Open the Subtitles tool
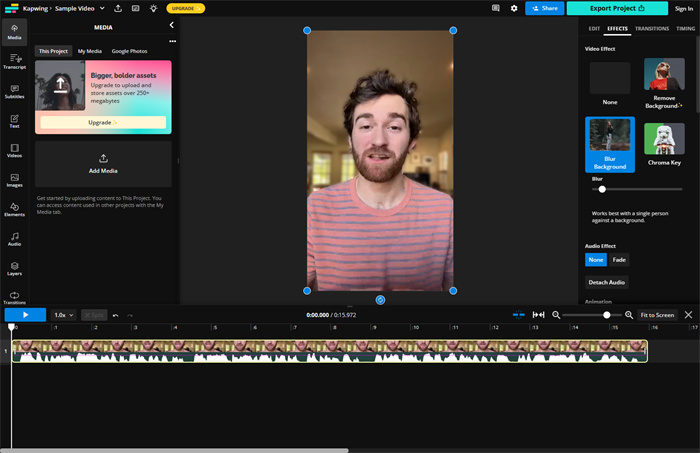 pyautogui.click(x=15, y=91)
